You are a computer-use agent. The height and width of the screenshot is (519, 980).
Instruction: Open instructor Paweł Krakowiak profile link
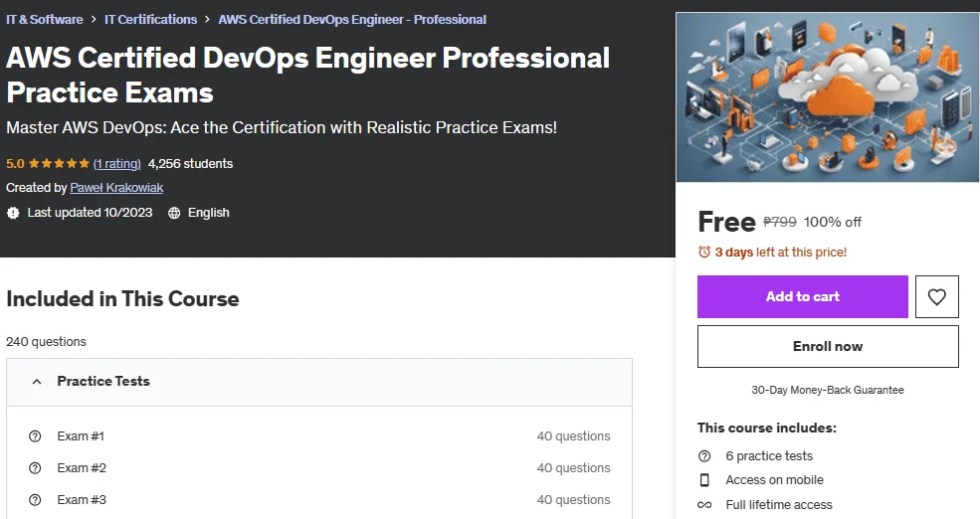pos(116,187)
